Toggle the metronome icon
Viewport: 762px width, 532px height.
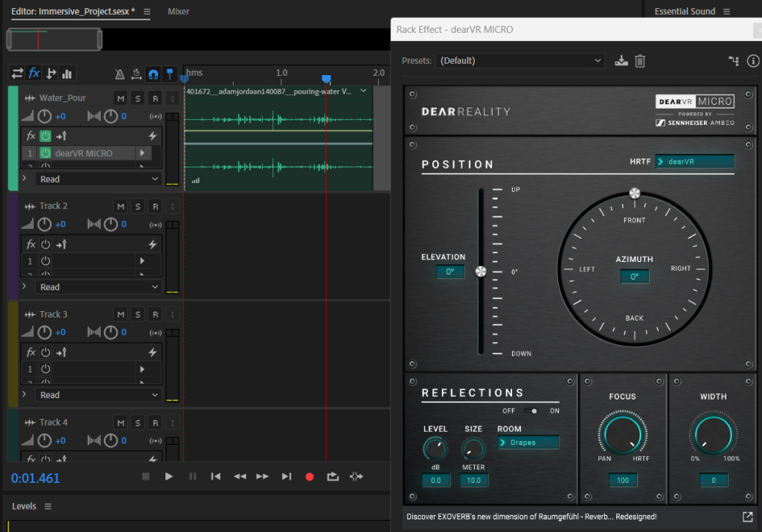coord(120,74)
